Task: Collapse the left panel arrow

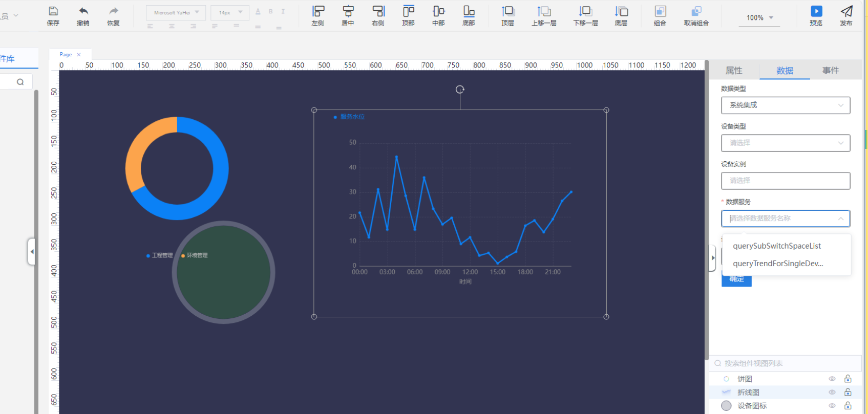Action: [32, 251]
